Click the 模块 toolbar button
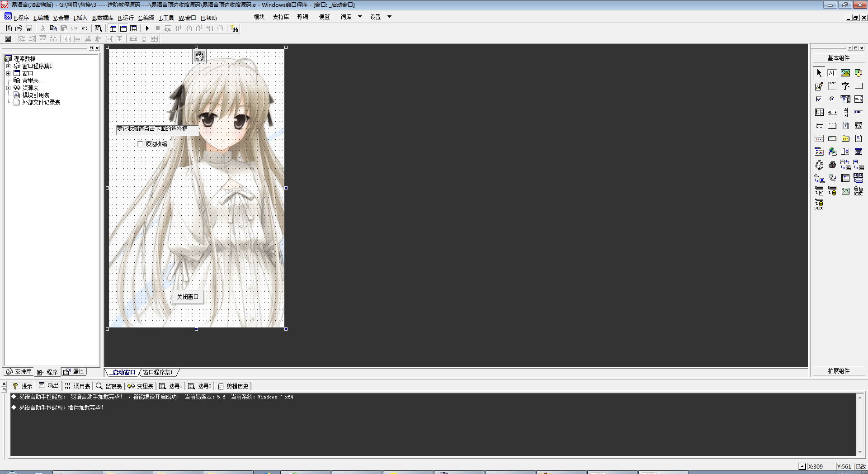 [x=259, y=17]
